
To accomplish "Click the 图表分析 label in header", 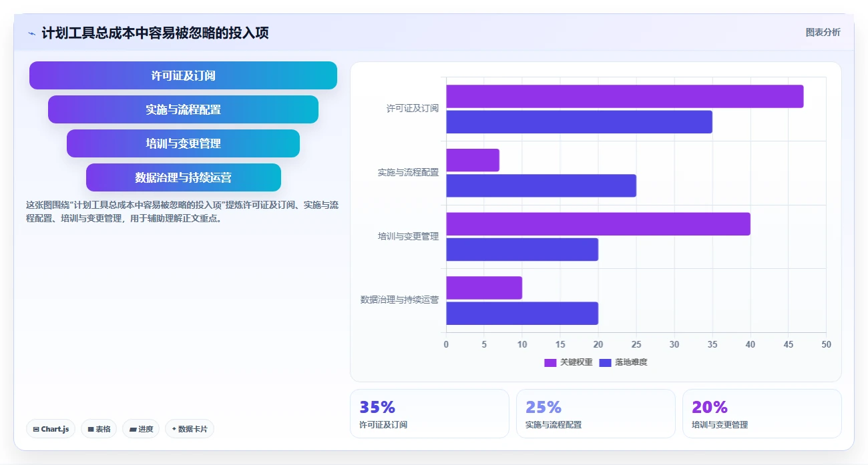I will click(823, 32).
